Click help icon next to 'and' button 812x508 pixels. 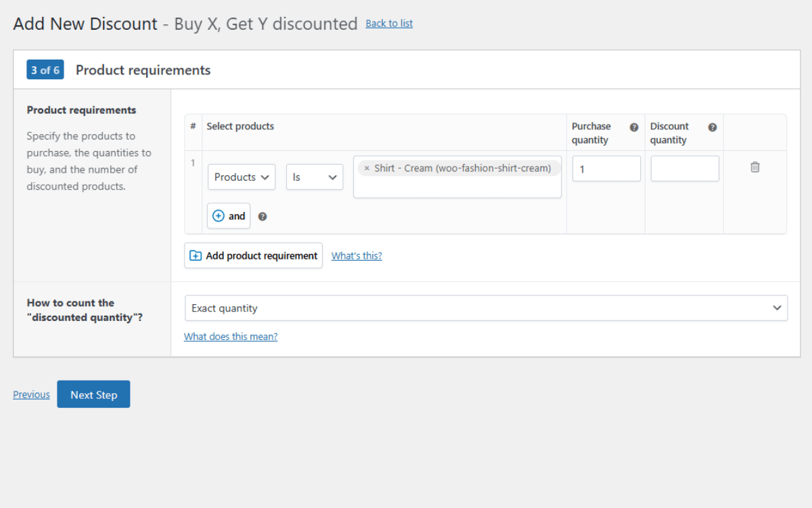[263, 217]
